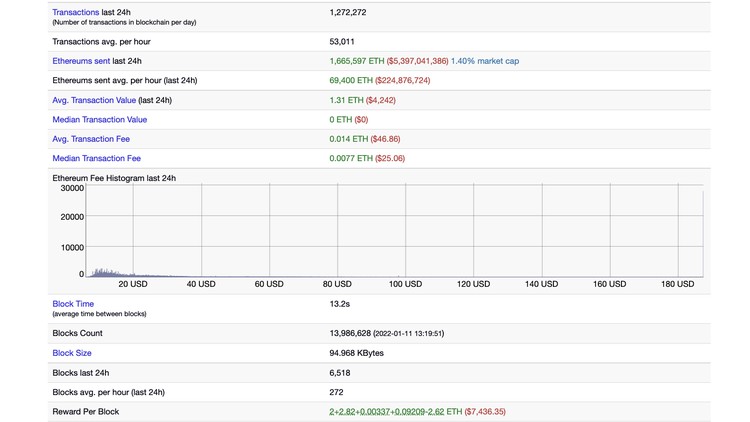The width and height of the screenshot is (750, 422).
Task: Follow the Median Transaction Value link
Action: pyautogui.click(x=99, y=119)
